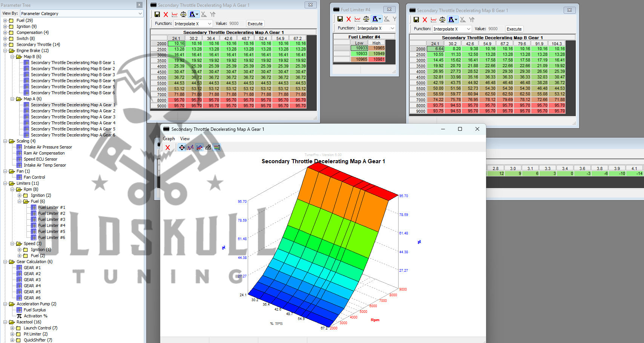
Task: Open graph icon in Map B Gear 1 table toolbar
Action: coord(434,20)
